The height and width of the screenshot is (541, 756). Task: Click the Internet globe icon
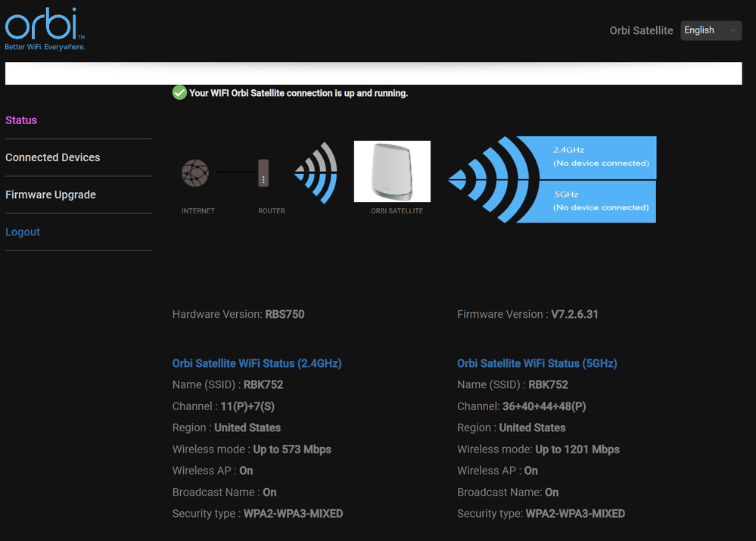(x=195, y=173)
